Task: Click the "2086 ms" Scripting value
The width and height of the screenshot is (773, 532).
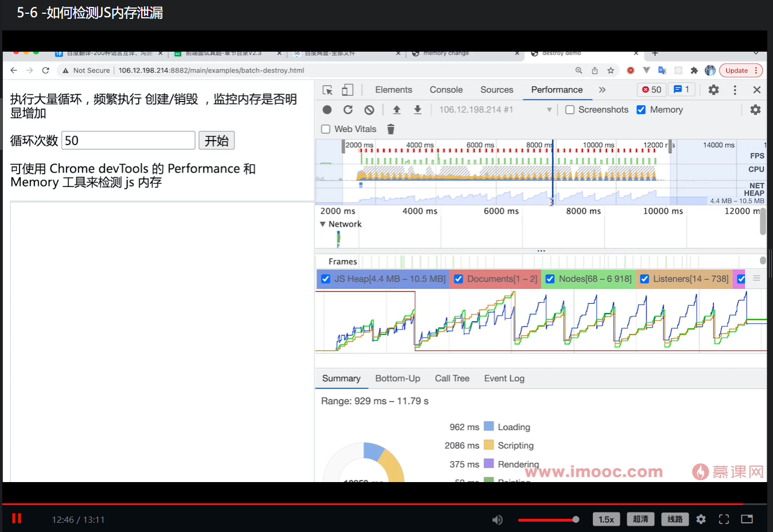Action: coord(462,445)
